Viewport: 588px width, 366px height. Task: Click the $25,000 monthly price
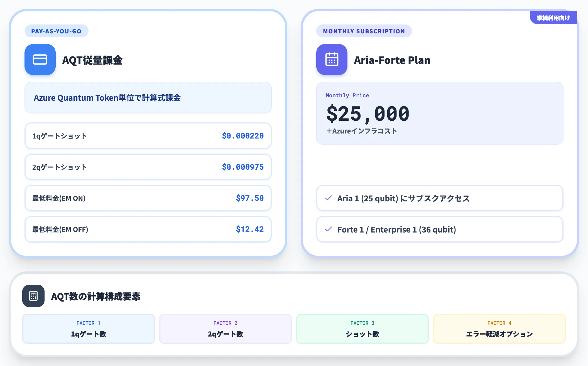pos(368,114)
